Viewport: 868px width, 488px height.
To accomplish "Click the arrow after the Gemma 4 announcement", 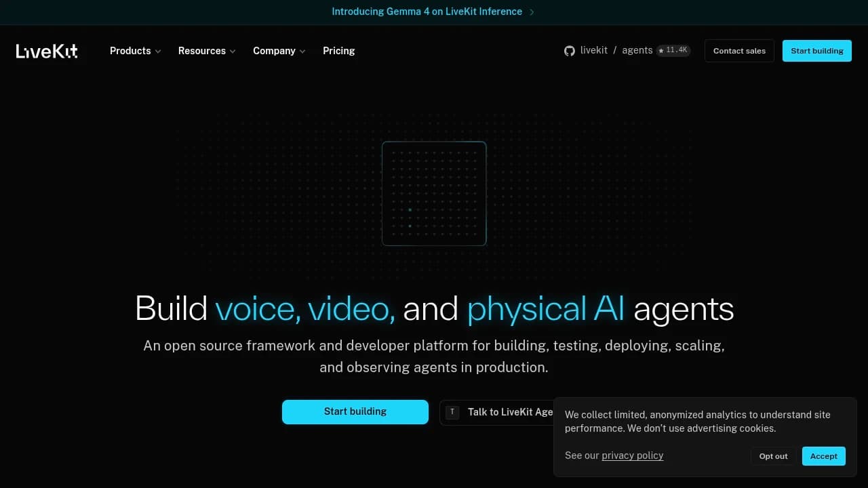I will coord(532,12).
